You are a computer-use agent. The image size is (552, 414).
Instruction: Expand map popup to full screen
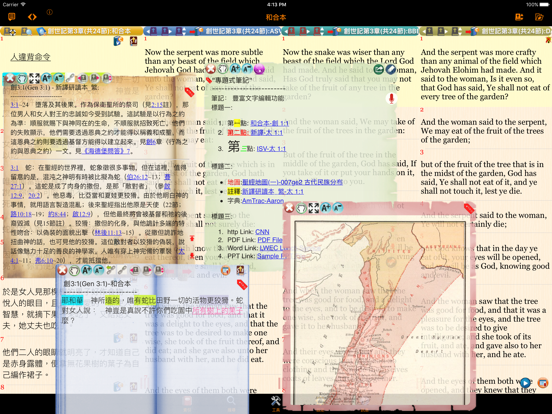313,208
